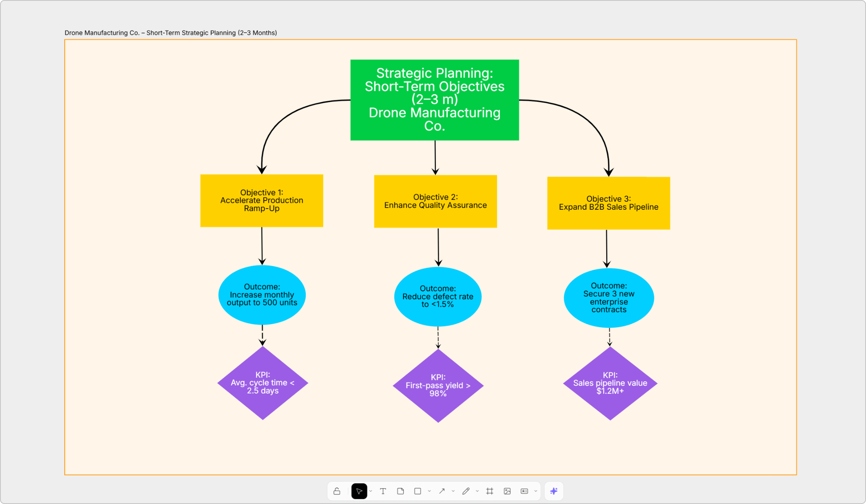Select the sticky note tool

click(400, 491)
